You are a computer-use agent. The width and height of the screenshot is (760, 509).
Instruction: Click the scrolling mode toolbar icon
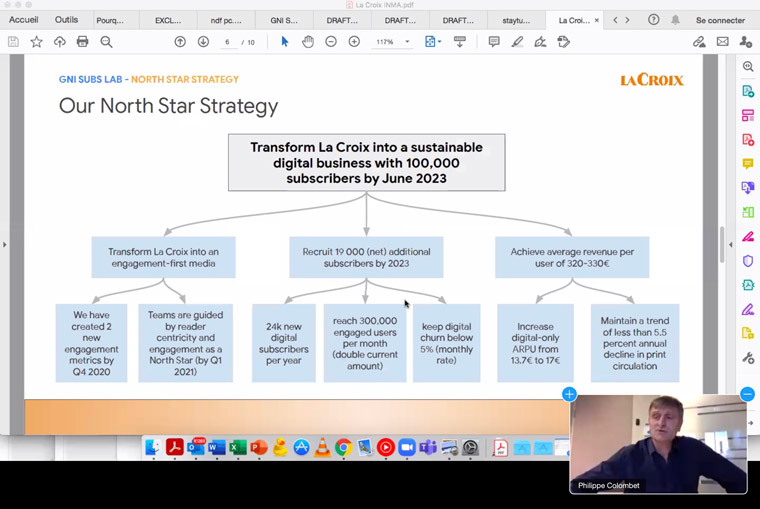[x=459, y=42]
